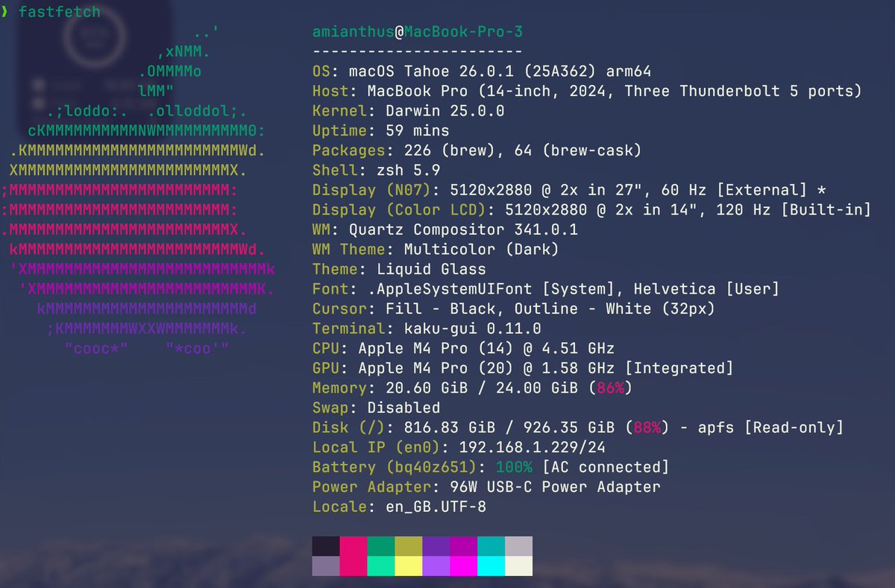The image size is (895, 588).
Task: Click the "Uptime" label
Action: [x=340, y=130]
